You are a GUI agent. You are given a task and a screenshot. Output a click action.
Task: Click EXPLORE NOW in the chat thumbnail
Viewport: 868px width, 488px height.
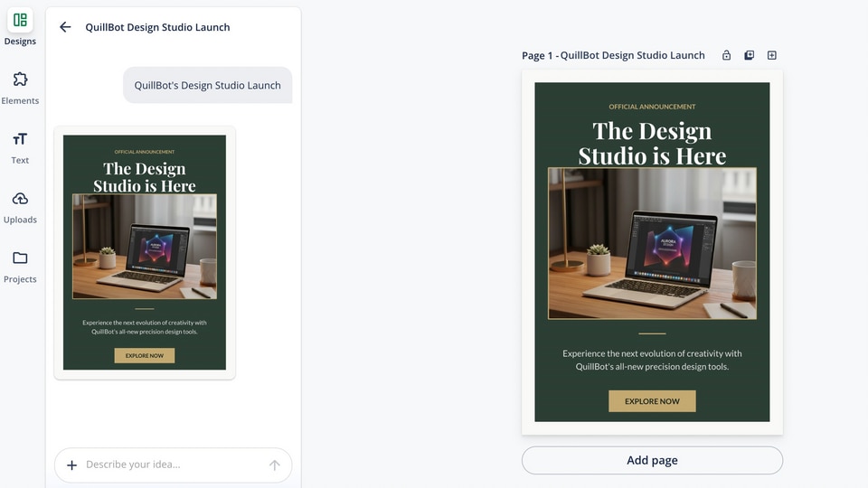(145, 356)
